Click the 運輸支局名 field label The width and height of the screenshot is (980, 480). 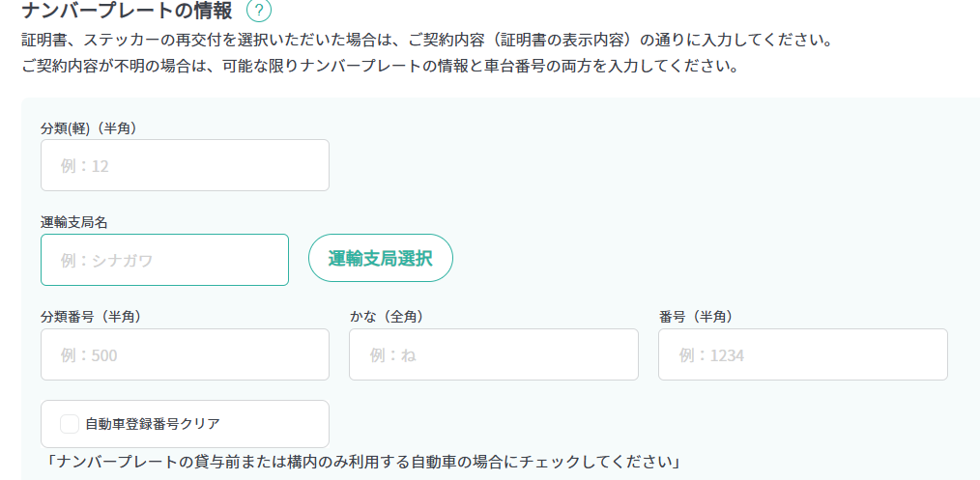73,223
